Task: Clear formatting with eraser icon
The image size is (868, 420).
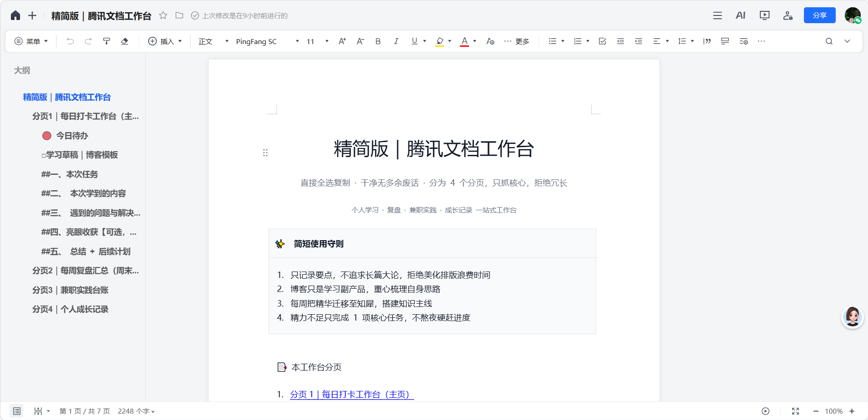Action: coord(125,41)
